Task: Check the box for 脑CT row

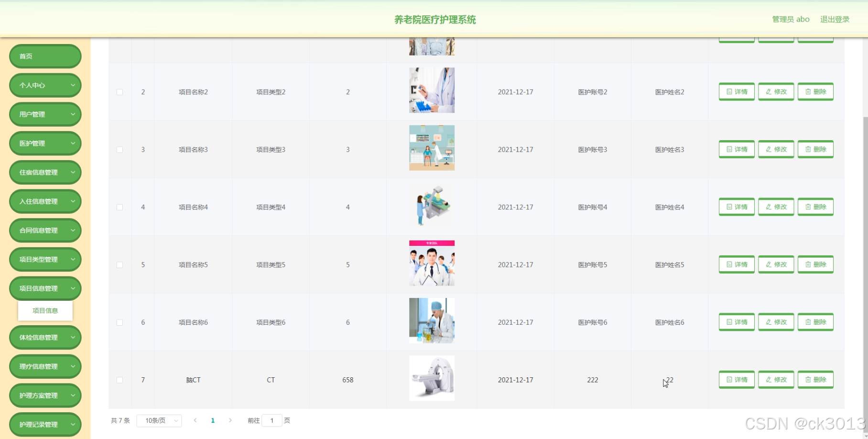Action: click(119, 380)
